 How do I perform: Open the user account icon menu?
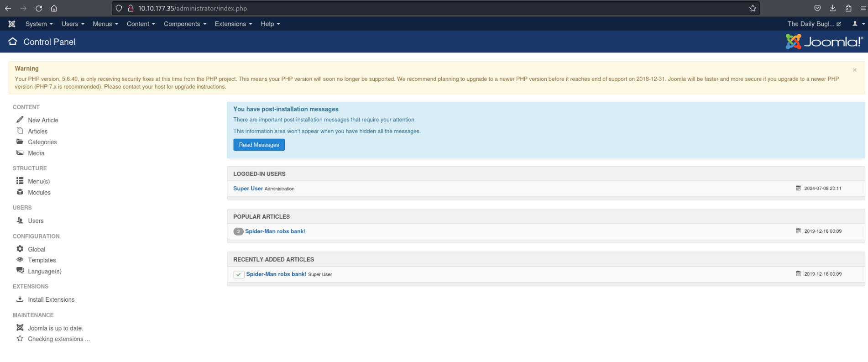858,24
